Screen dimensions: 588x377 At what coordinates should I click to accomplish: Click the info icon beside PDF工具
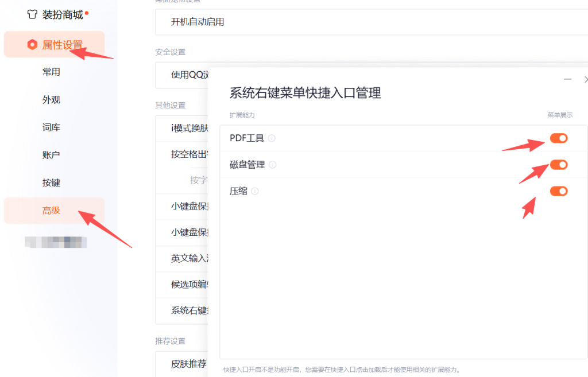[272, 138]
